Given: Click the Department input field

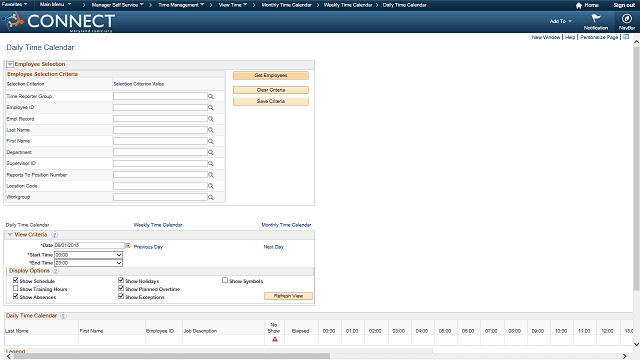Looking at the screenshot, I should pyautogui.click(x=160, y=152).
